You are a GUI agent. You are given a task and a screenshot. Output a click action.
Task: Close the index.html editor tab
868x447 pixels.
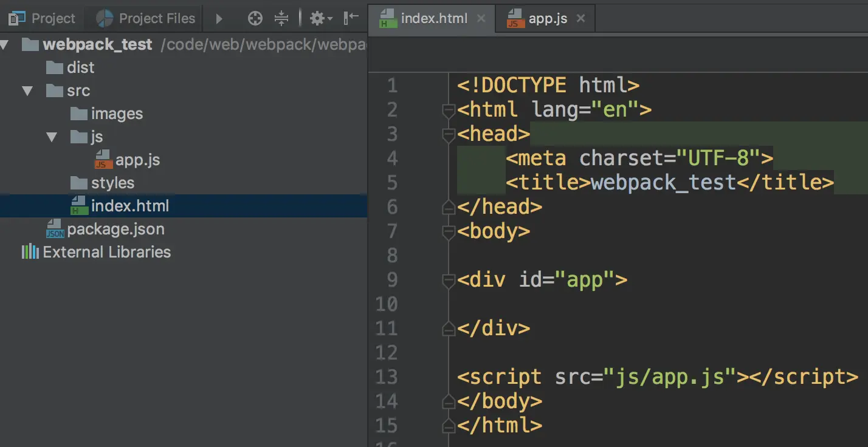tap(481, 18)
